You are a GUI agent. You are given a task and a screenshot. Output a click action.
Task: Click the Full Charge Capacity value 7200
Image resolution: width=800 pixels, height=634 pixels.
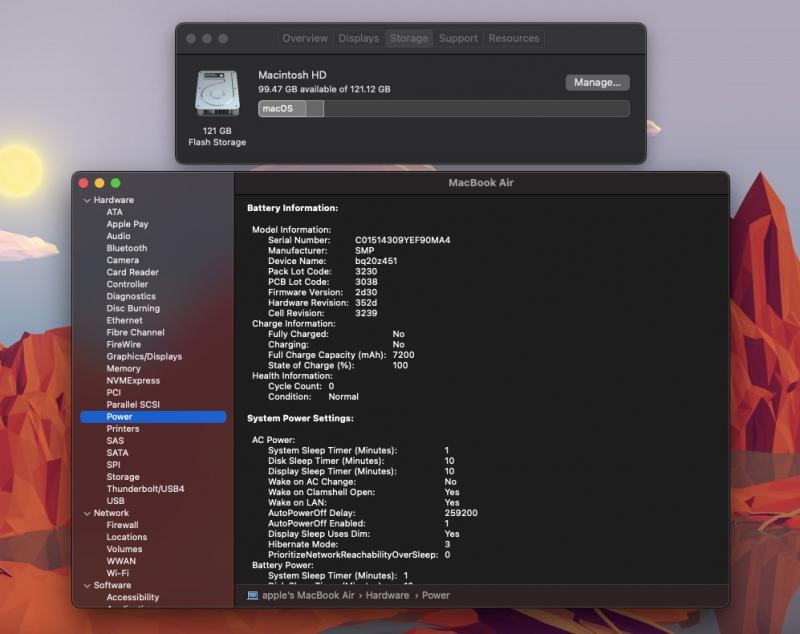pos(404,355)
